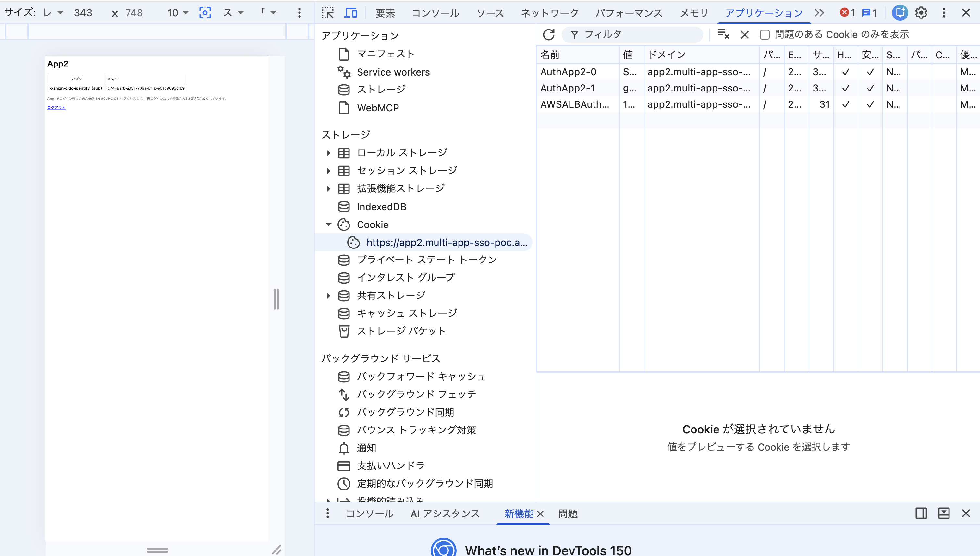The height and width of the screenshot is (556, 980).
Task: Click the error count badge
Action: point(848,13)
